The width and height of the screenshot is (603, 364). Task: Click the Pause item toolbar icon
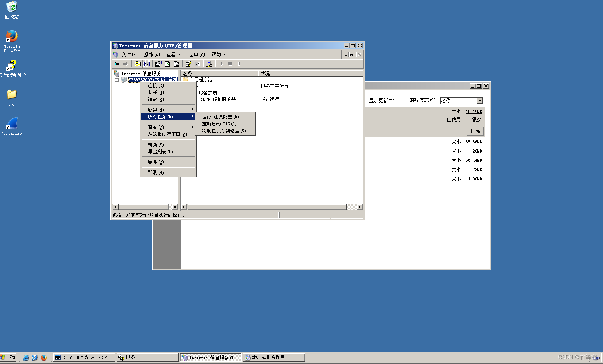239,64
